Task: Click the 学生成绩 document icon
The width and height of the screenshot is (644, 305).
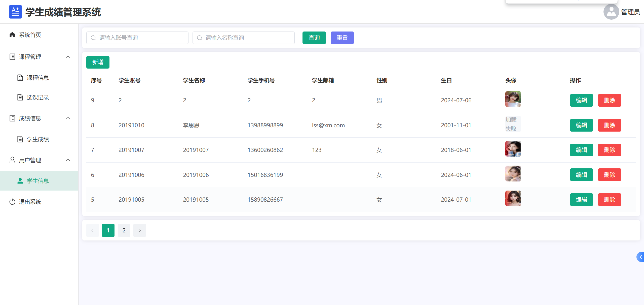Action: [20, 139]
